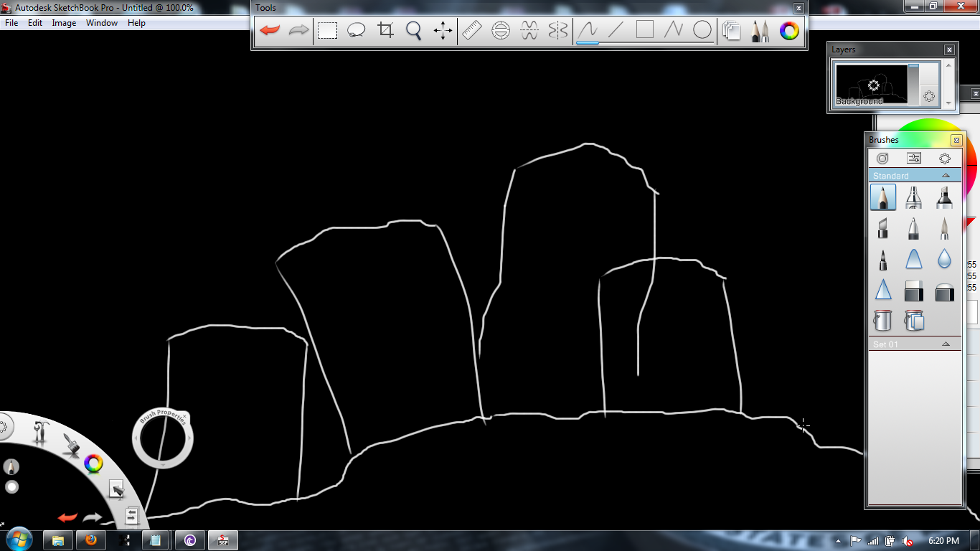
Task: Toggle the French Curve tool
Action: coord(529,31)
